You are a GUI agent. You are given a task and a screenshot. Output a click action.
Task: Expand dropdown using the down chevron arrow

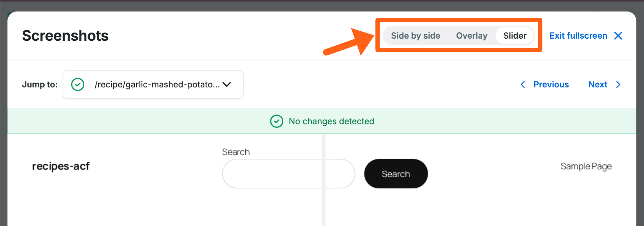coord(227,85)
